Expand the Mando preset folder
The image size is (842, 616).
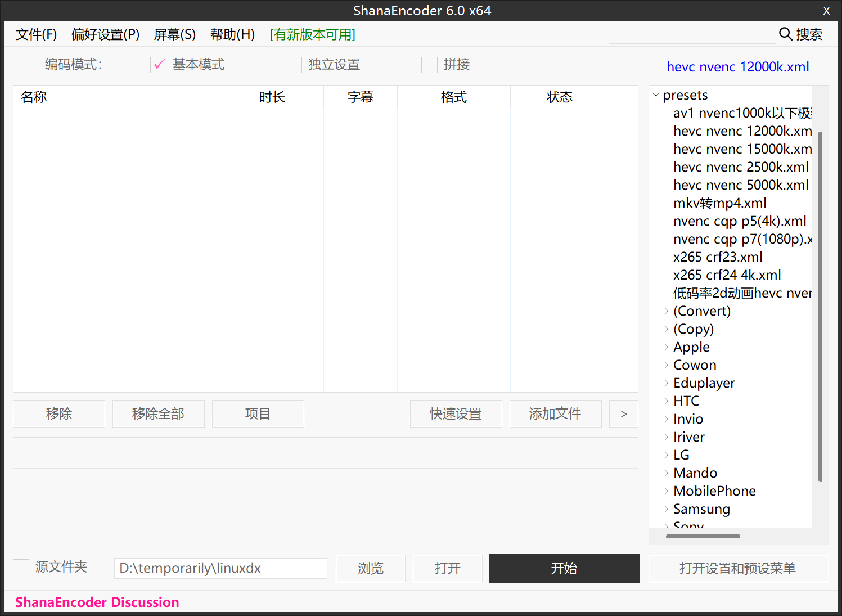667,473
